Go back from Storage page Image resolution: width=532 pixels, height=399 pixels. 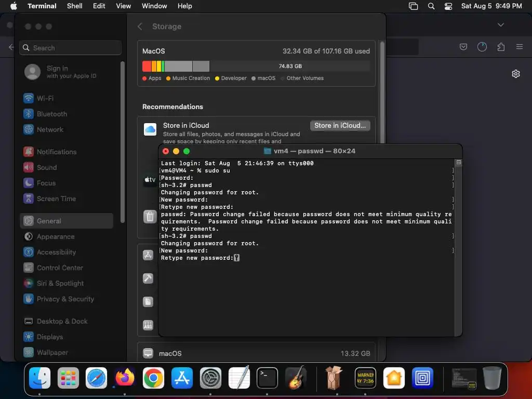[x=140, y=26]
